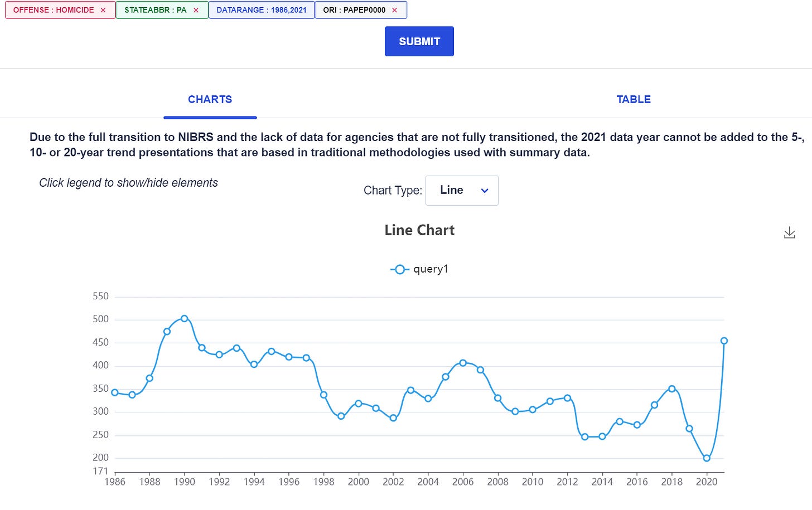Click the Chart Type chevron arrow

click(484, 191)
